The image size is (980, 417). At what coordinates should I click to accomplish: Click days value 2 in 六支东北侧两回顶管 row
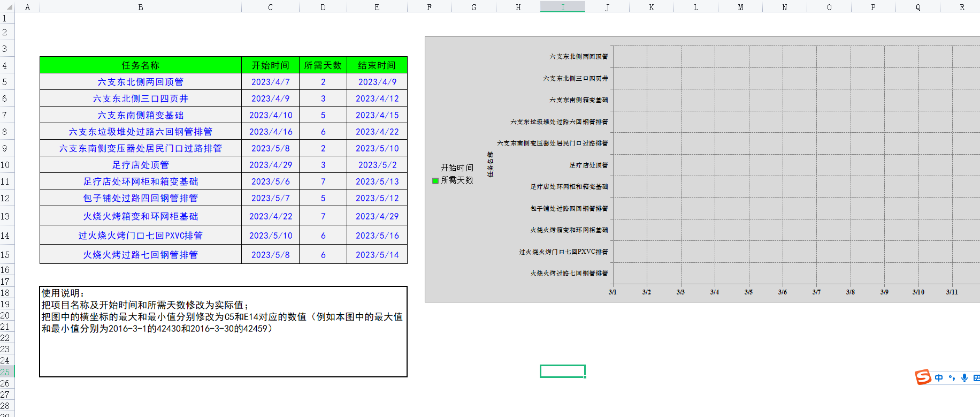[x=323, y=82]
